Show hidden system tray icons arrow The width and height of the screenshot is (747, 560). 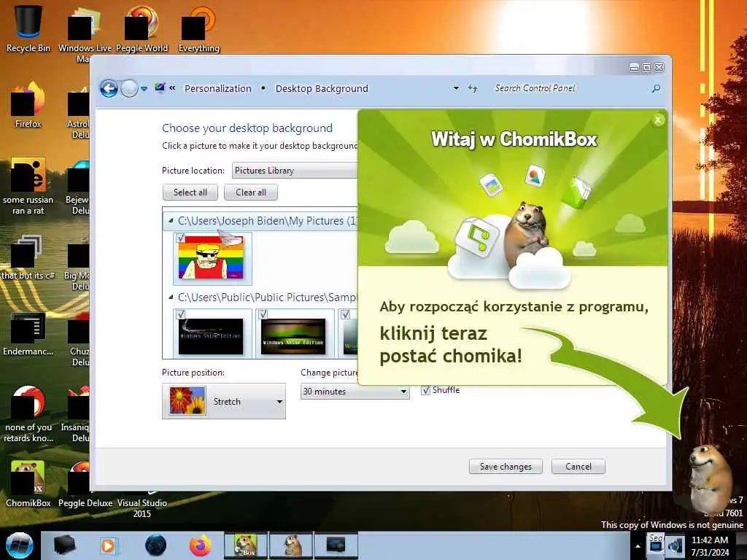point(638,546)
